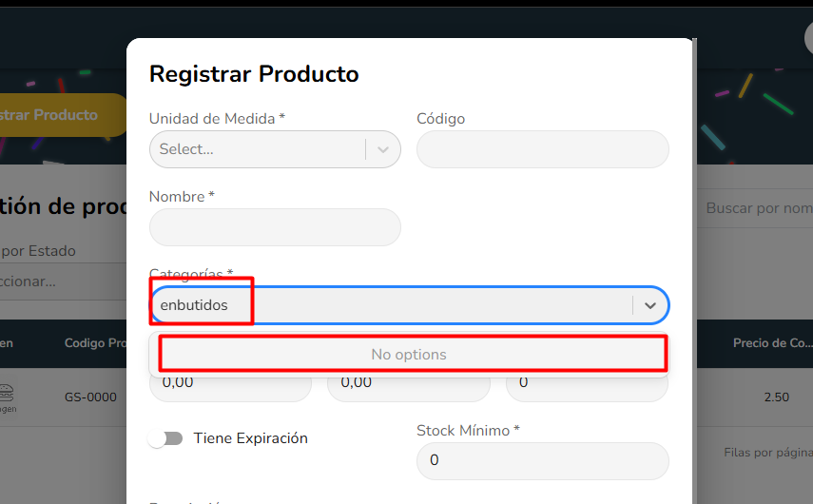Click the Precio de Compra column header
The width and height of the screenshot is (813, 504).
[771, 343]
